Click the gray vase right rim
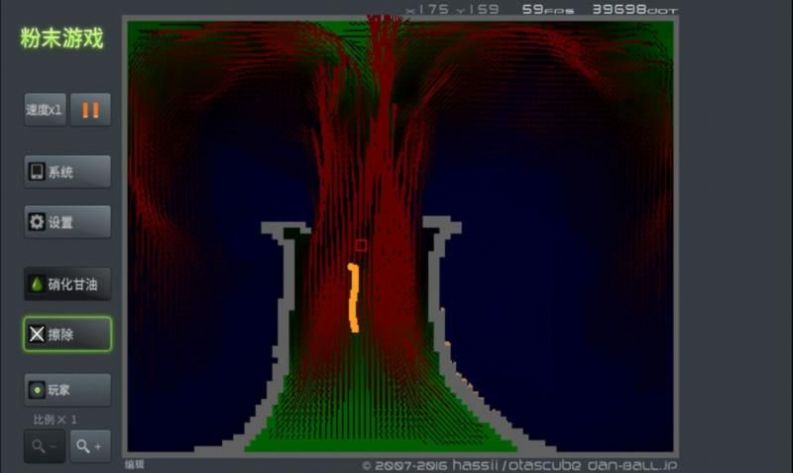Screen dimensions: 793x473 441,227
